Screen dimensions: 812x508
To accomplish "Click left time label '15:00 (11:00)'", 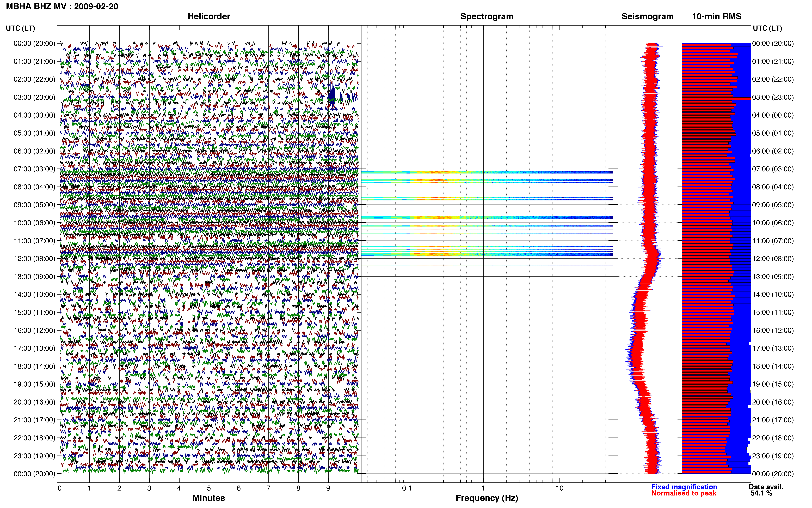I will tap(34, 312).
